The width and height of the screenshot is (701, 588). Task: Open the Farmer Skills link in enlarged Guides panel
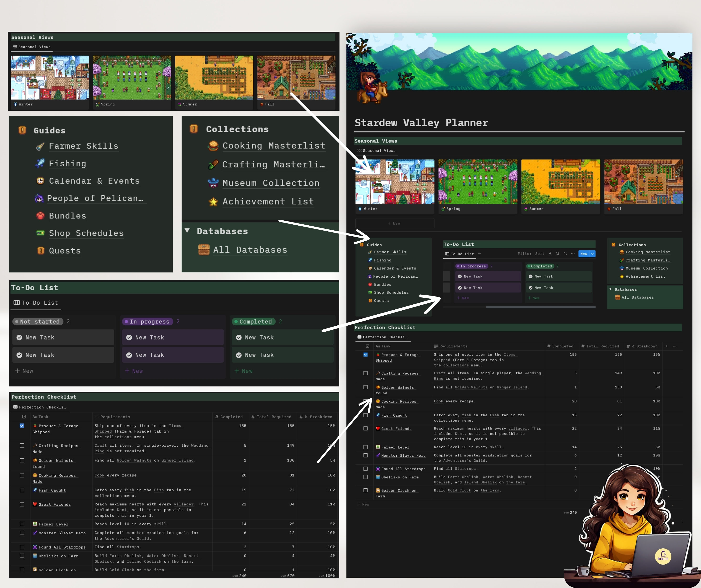point(84,146)
